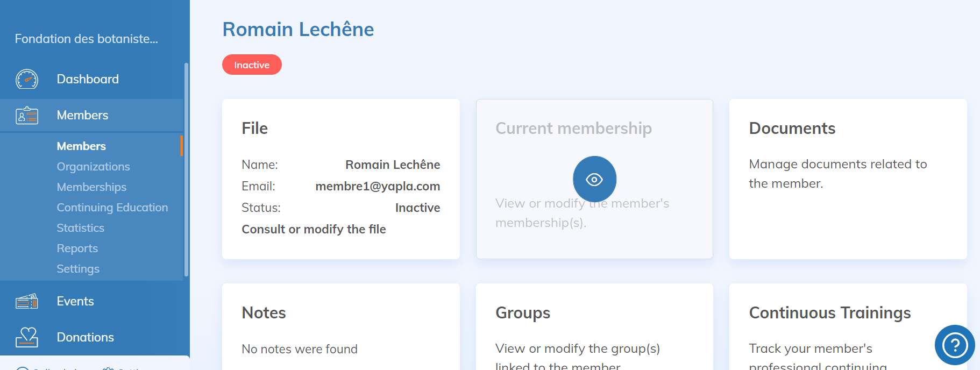
Task: Click the red Inactive status badge
Action: [x=252, y=65]
